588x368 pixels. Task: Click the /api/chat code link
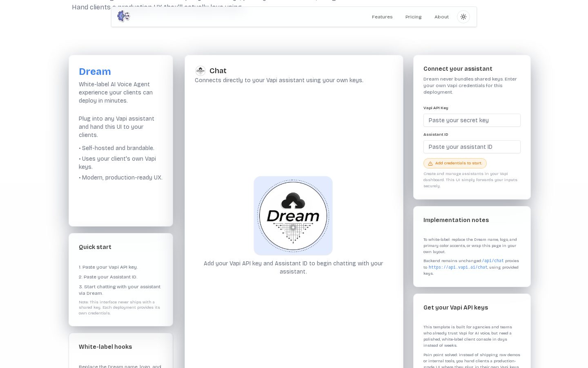[493, 261]
